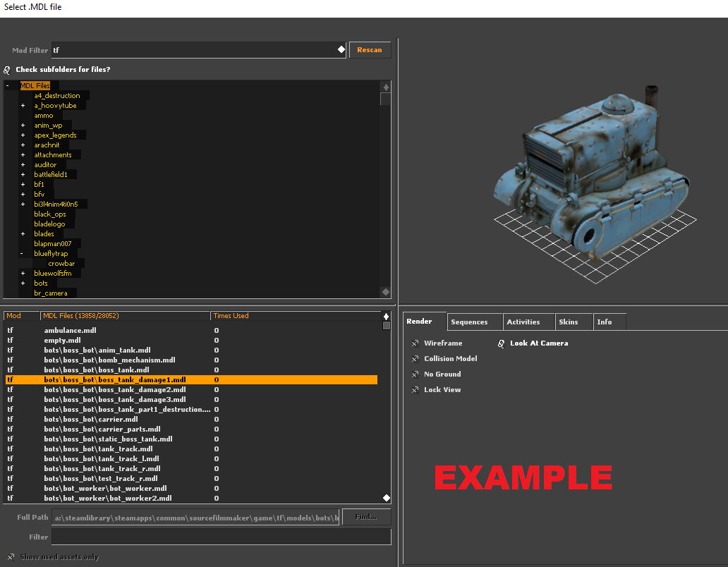Expand the bots folder
728x567 pixels.
click(23, 283)
